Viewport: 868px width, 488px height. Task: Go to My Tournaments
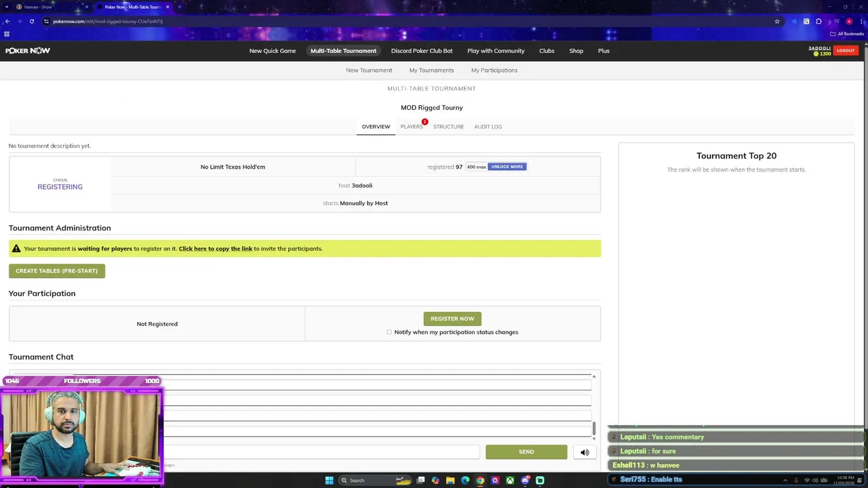click(x=431, y=70)
